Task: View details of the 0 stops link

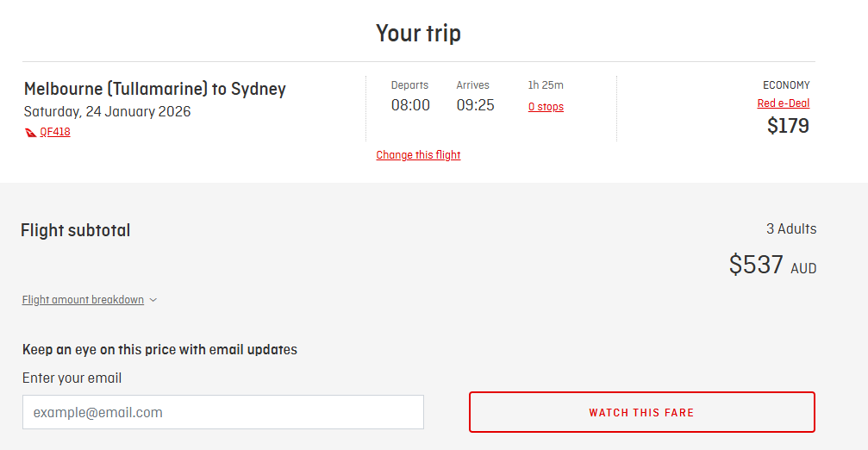Action: coord(546,107)
